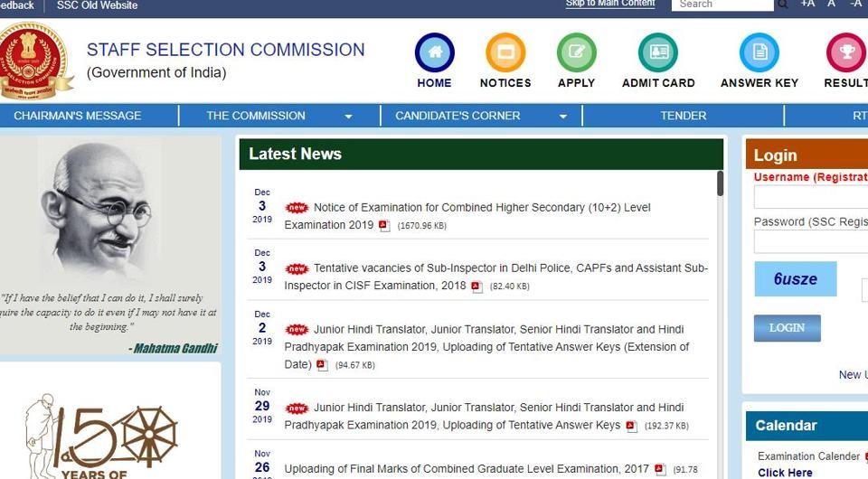Open PDF icon for Final Marks CGL 2017
The image size is (868, 479).
tap(660, 469)
